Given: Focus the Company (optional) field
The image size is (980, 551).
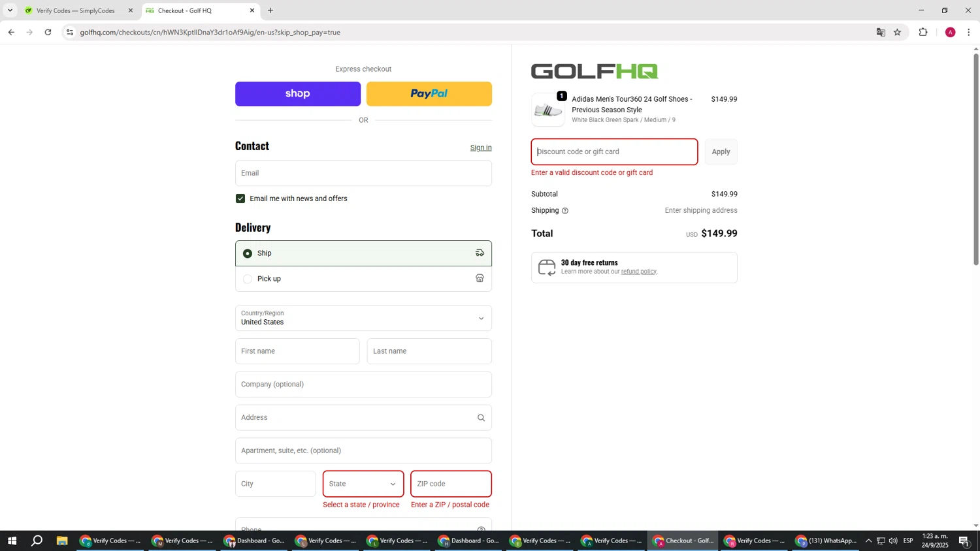Looking at the screenshot, I should pyautogui.click(x=363, y=385).
